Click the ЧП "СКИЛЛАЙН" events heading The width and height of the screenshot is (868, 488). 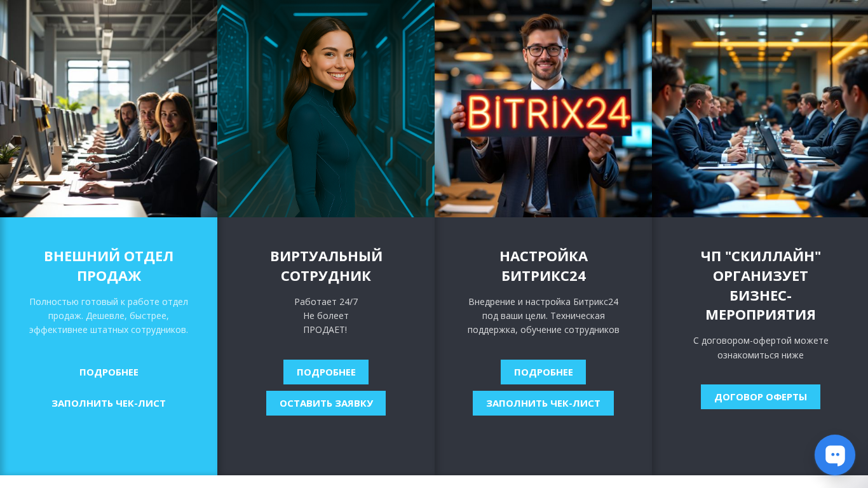[761, 285]
